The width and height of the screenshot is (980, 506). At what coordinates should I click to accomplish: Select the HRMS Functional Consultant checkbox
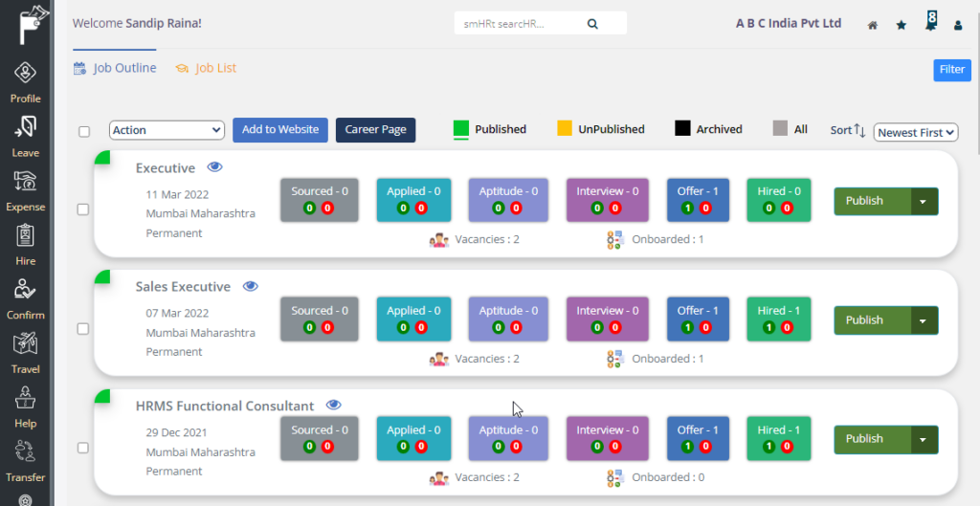click(x=82, y=448)
